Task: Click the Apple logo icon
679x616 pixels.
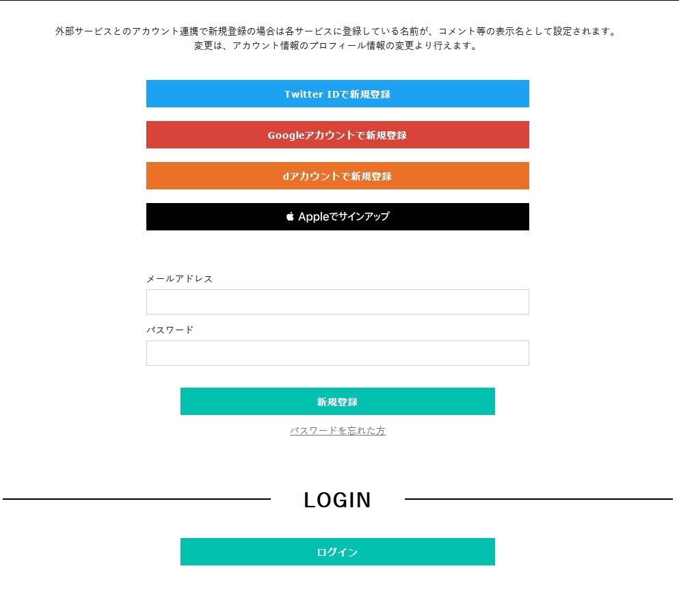Action: pos(290,217)
